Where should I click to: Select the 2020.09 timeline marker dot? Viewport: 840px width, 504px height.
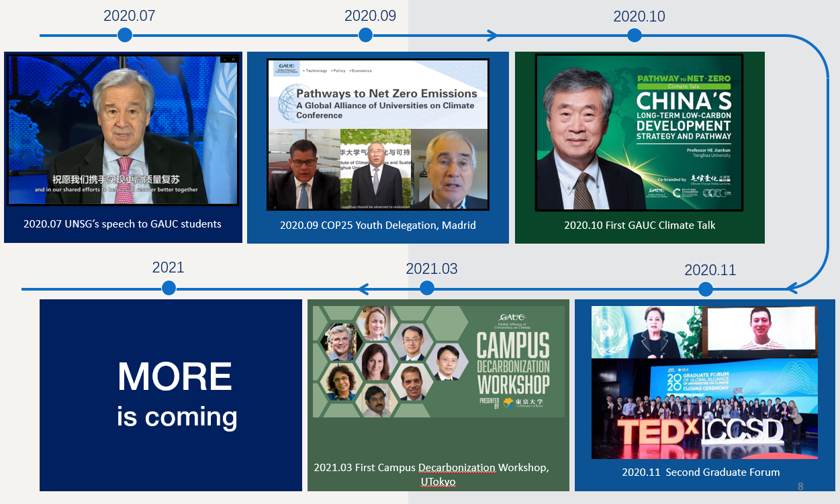[366, 35]
